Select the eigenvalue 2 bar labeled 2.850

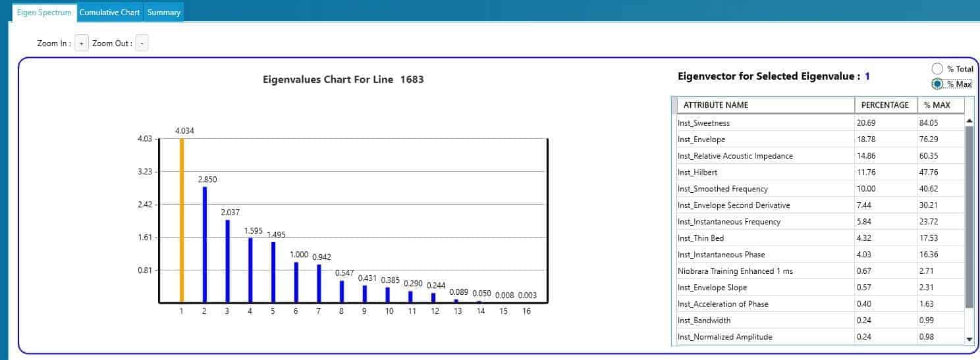tap(204, 245)
